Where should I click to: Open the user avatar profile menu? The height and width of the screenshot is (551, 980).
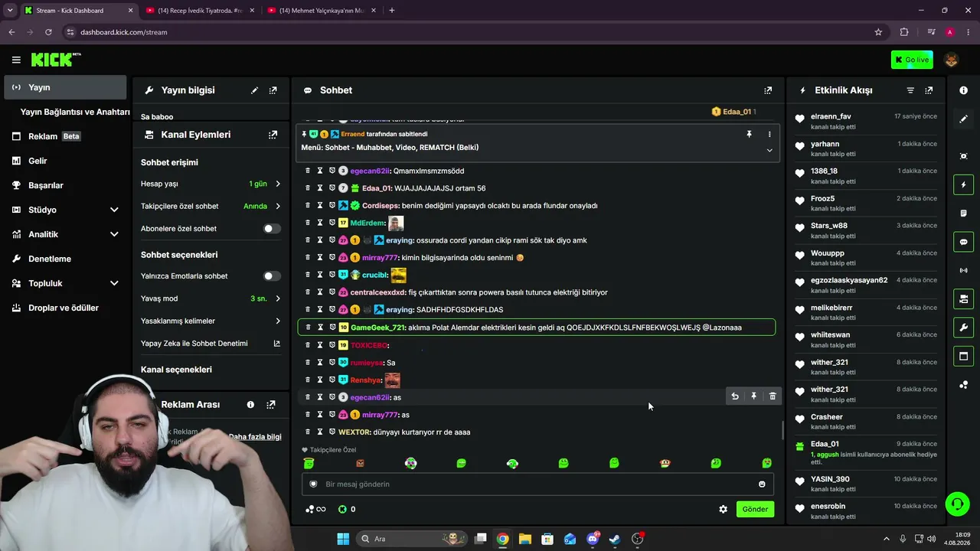(x=952, y=60)
